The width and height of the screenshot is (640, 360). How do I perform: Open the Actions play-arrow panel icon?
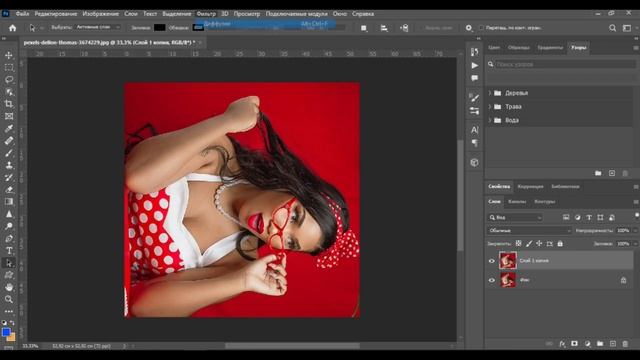(474, 65)
